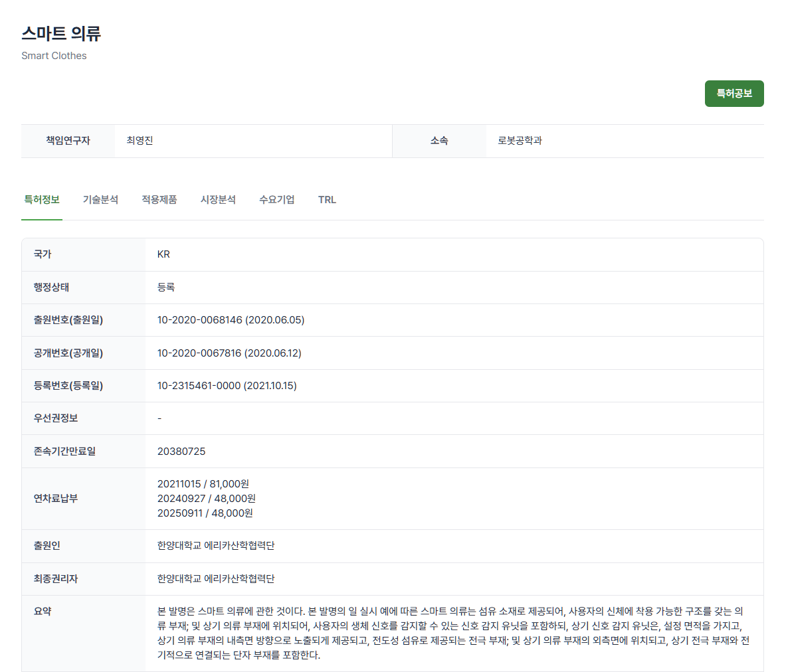Switch to the 시장분석 tab
This screenshot has height=672, width=786.
click(x=218, y=199)
